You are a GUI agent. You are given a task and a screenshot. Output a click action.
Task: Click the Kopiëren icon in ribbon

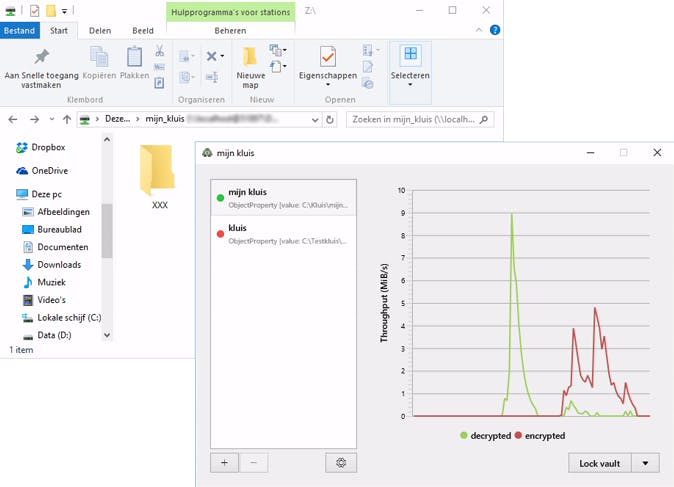coord(99,57)
